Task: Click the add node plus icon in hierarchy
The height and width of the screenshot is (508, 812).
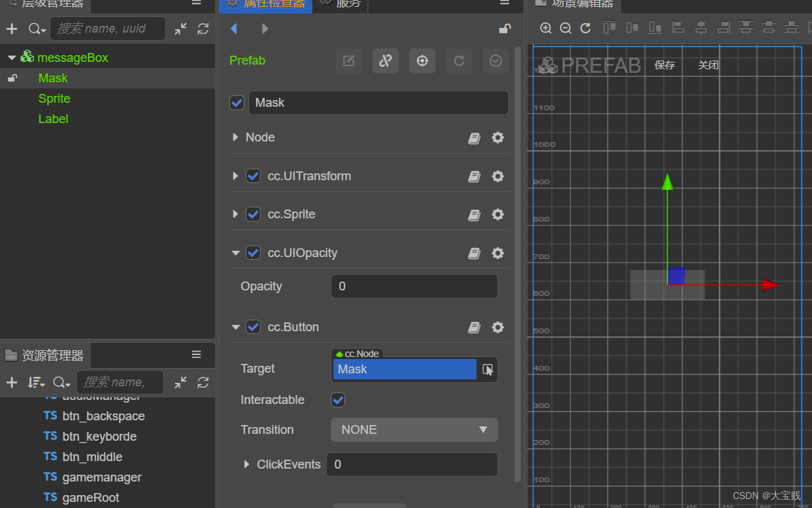Action: click(12, 29)
